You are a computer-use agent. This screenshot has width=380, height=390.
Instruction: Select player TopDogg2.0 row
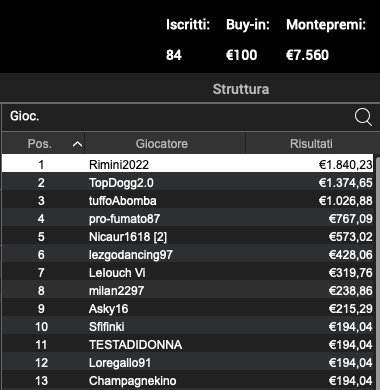[x=188, y=182]
